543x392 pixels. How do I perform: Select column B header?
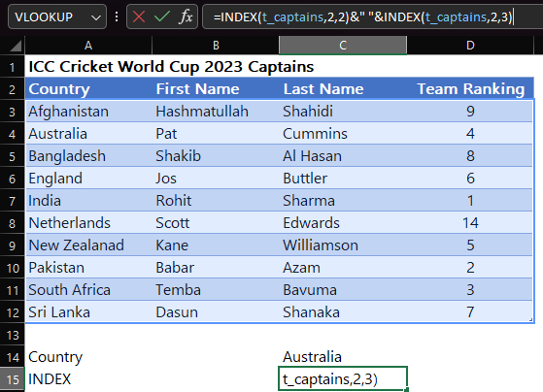click(x=216, y=46)
